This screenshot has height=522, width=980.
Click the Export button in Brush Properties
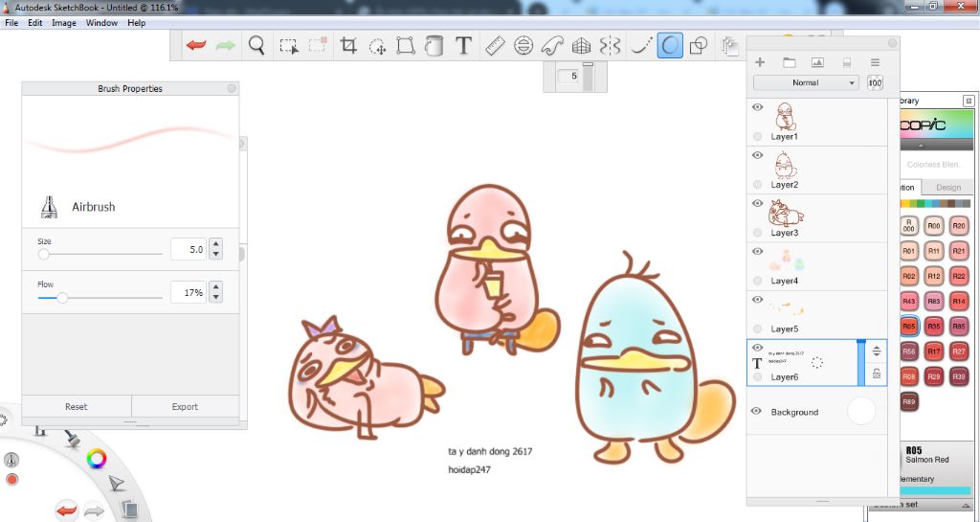coord(185,406)
